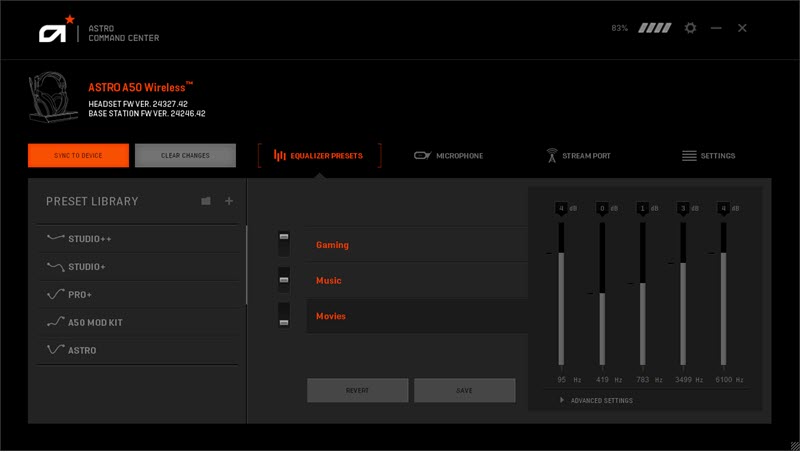This screenshot has width=800, height=452.
Task: Click the STUDIO++ curve icon
Action: tap(55, 239)
